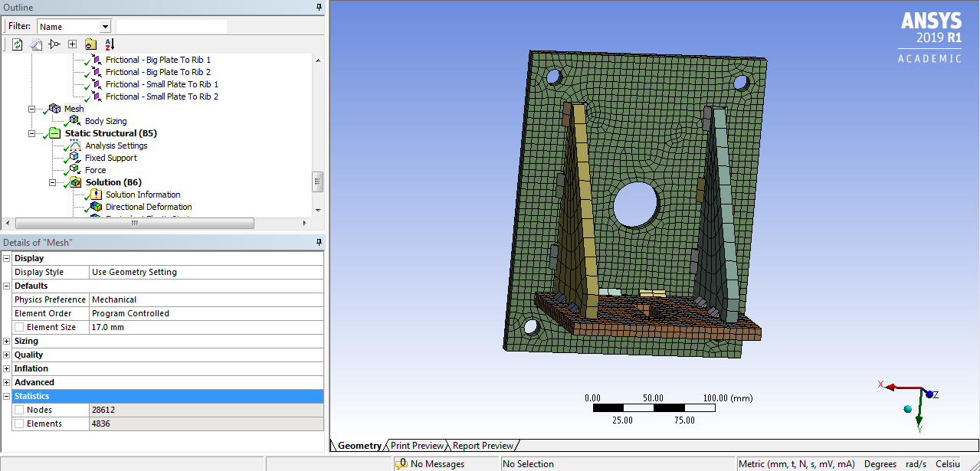Click the vertical scrollbar in the Outline panel

pyautogui.click(x=317, y=182)
